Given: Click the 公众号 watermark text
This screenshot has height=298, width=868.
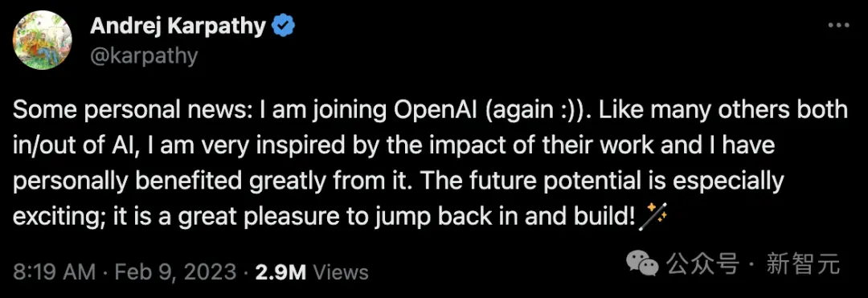Looking at the screenshot, I should click(702, 264).
